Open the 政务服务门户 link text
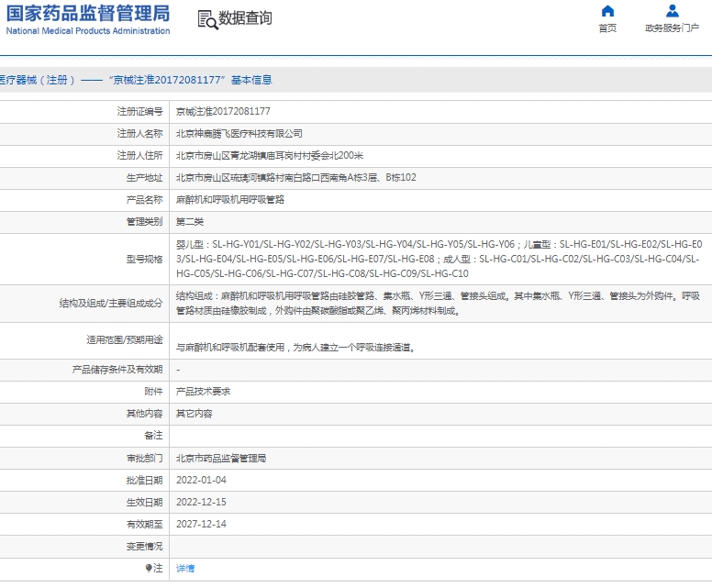Image resolution: width=712 pixels, height=588 pixels. [x=672, y=28]
